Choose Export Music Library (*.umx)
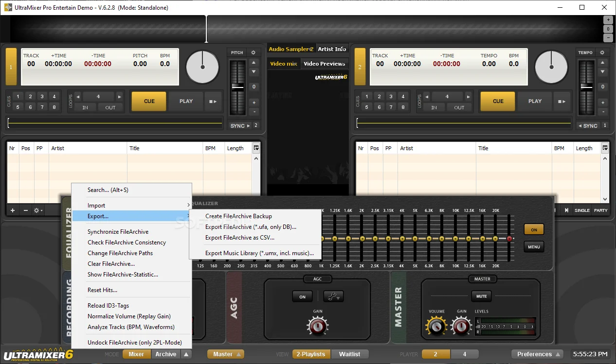Viewport: 616px width, 364px height. 255,253
